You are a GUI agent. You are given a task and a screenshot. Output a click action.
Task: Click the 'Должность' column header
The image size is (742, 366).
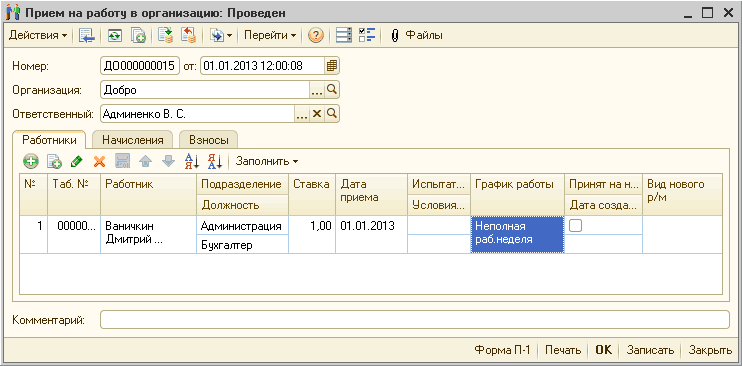(x=242, y=205)
